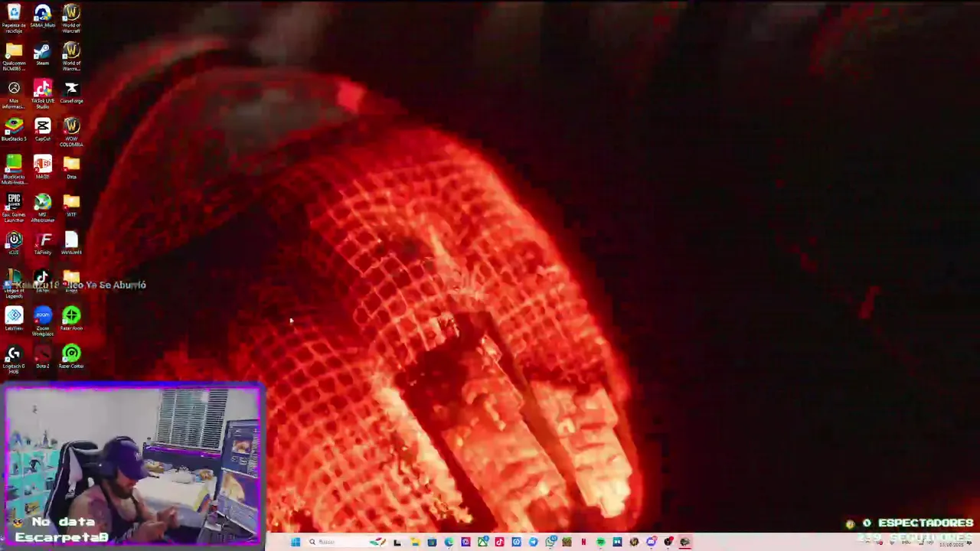The width and height of the screenshot is (980, 551).
Task: Open the CapCut desktop shortcut
Action: coord(42,129)
